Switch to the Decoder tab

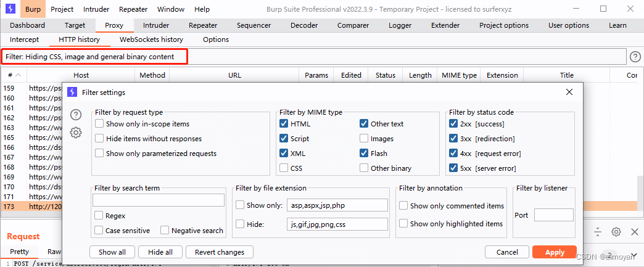coord(304,25)
